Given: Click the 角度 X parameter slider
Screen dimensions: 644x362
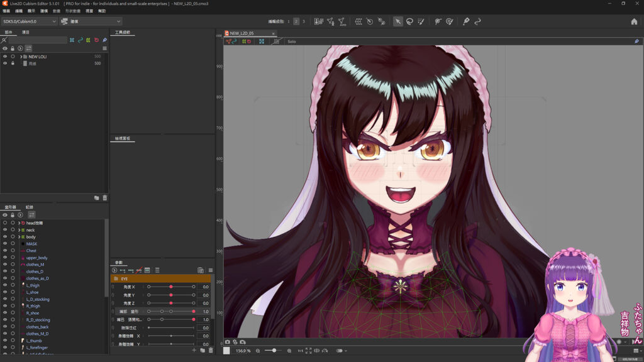Looking at the screenshot, I should [171, 287].
